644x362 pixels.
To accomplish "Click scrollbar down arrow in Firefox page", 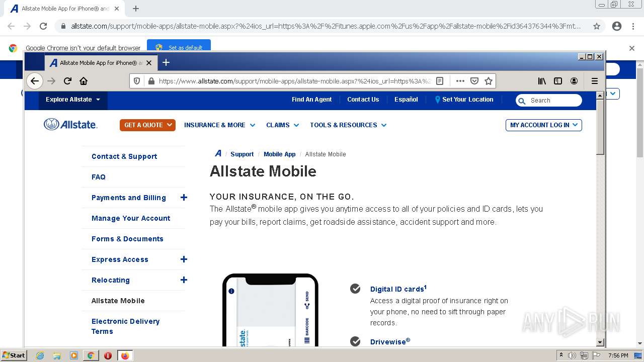I will coord(600,342).
